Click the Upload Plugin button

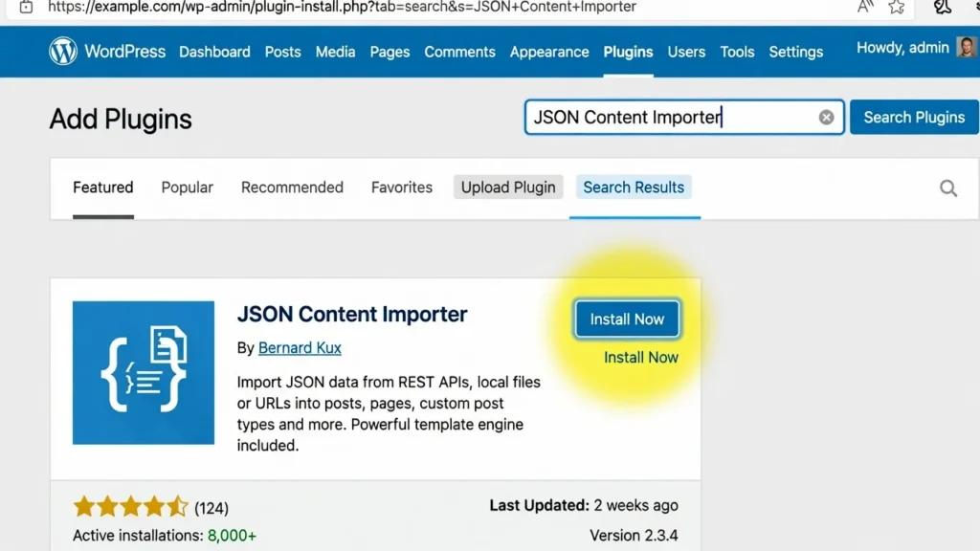[508, 187]
